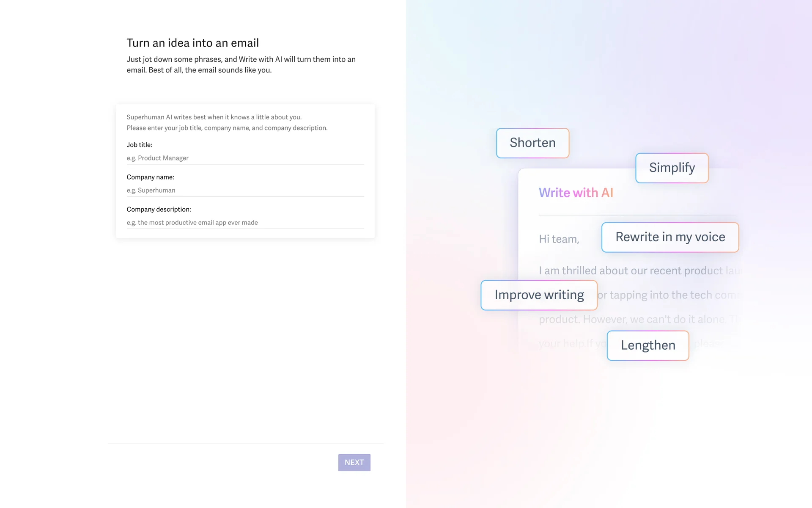Click the "Superhuman AI writes best" hint text
812x508 pixels.
coord(214,117)
